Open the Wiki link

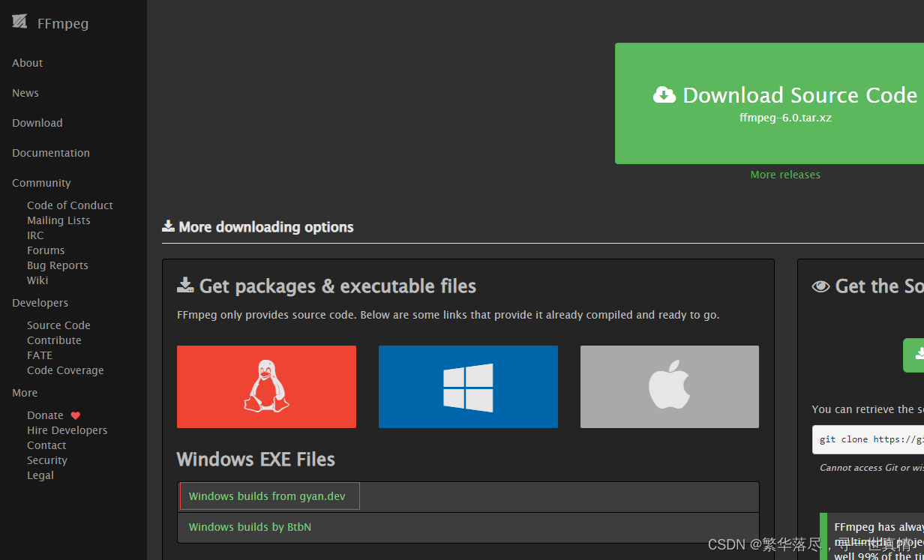click(37, 280)
